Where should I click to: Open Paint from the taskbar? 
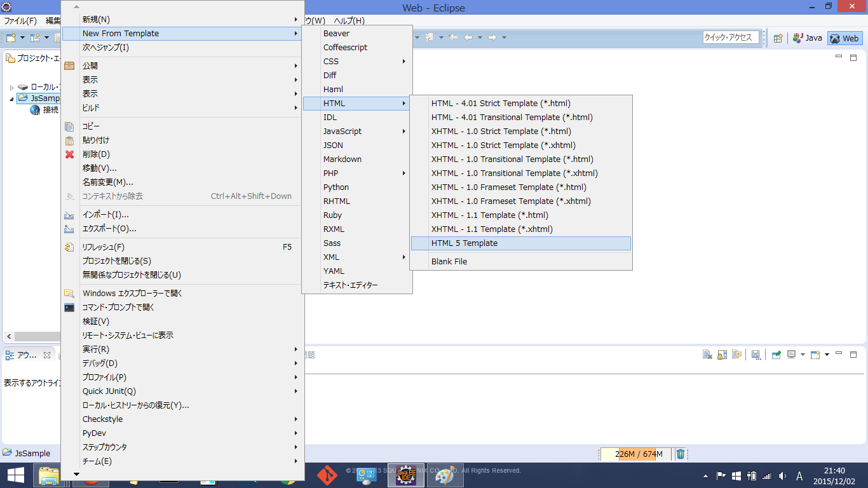[445, 475]
